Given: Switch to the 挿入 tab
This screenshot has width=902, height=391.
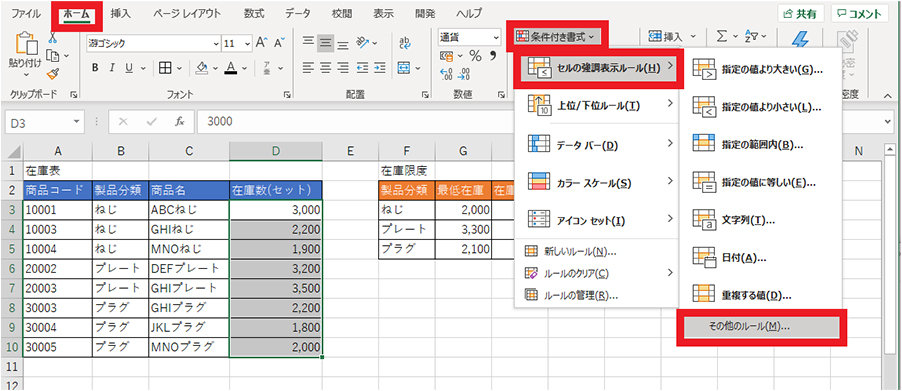Looking at the screenshot, I should click(x=120, y=14).
